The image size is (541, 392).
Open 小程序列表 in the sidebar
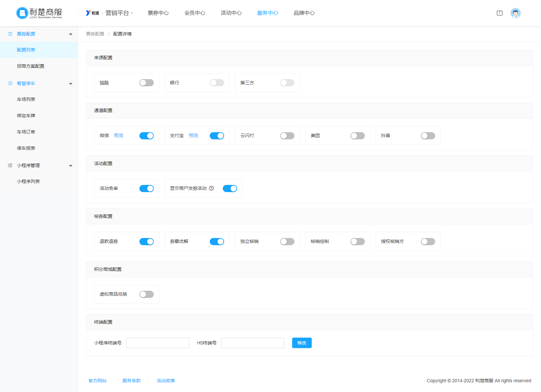pyautogui.click(x=39, y=181)
